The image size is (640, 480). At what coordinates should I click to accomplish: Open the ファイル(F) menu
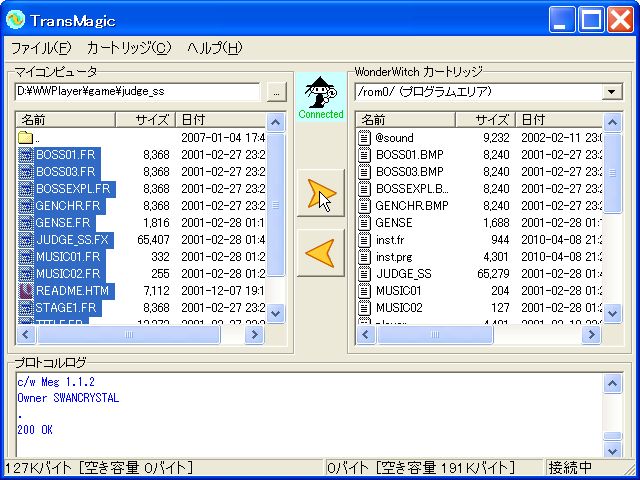pyautogui.click(x=41, y=48)
